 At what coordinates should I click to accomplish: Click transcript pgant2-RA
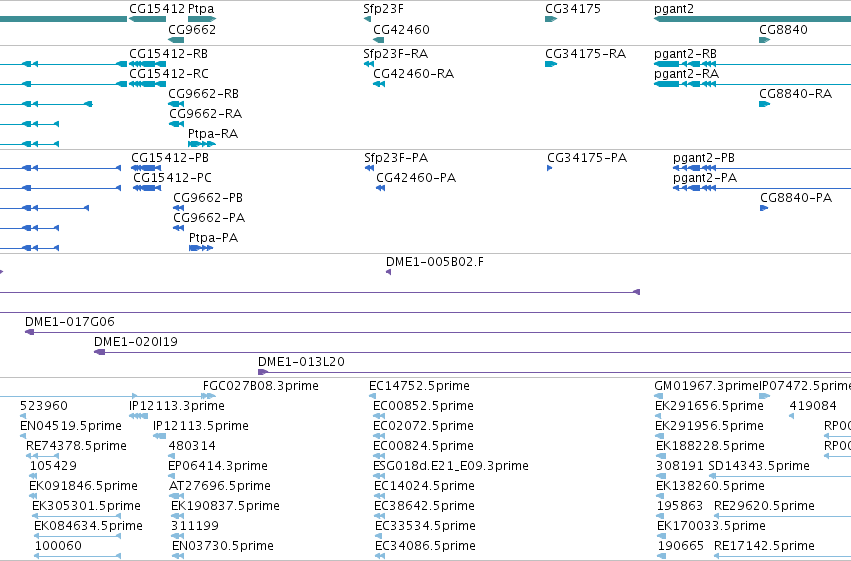coord(687,74)
